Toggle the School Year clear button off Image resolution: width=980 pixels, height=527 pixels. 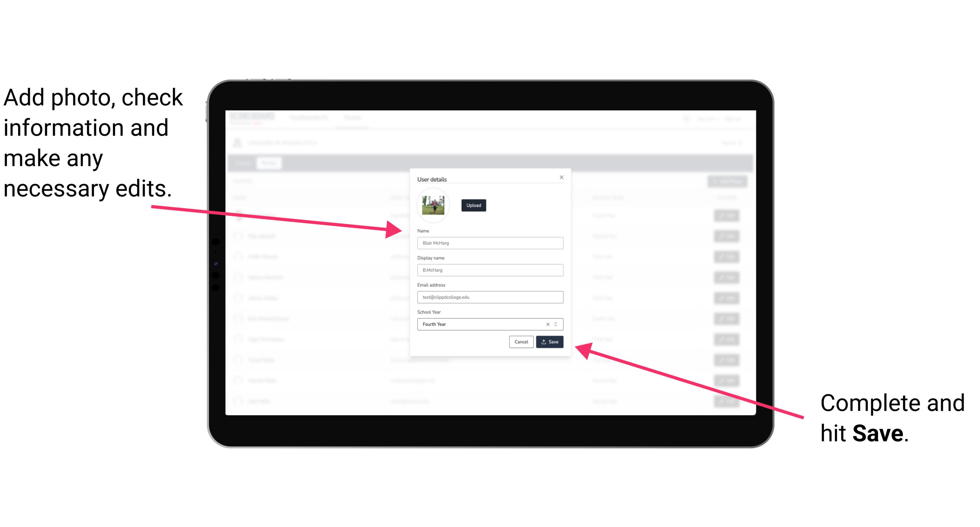pos(547,323)
